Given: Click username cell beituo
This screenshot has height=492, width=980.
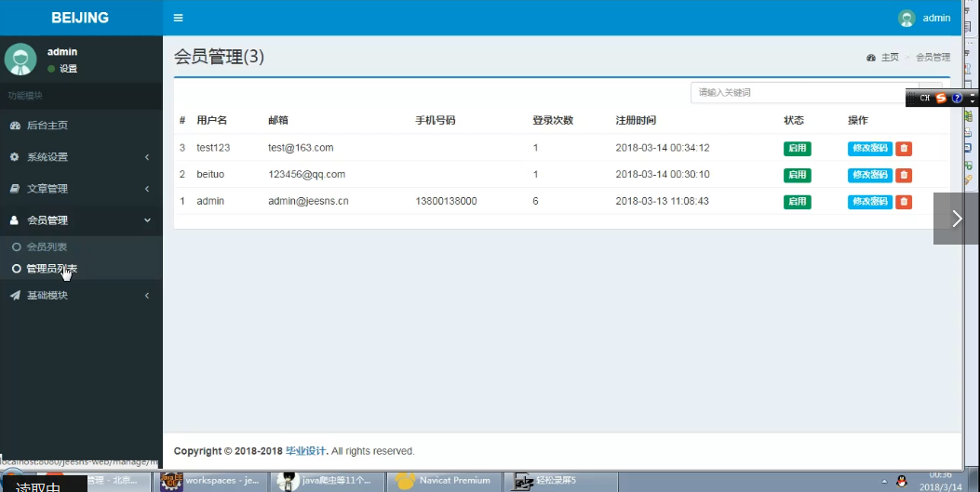Looking at the screenshot, I should pos(210,174).
